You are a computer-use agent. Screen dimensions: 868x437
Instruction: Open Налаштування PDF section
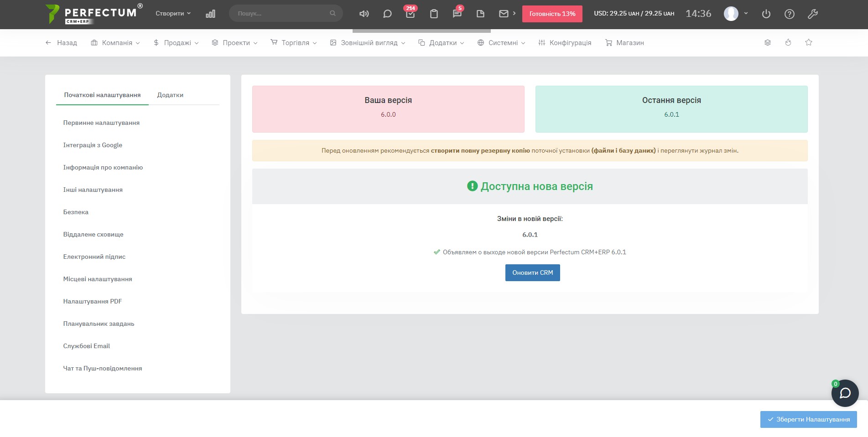point(93,302)
